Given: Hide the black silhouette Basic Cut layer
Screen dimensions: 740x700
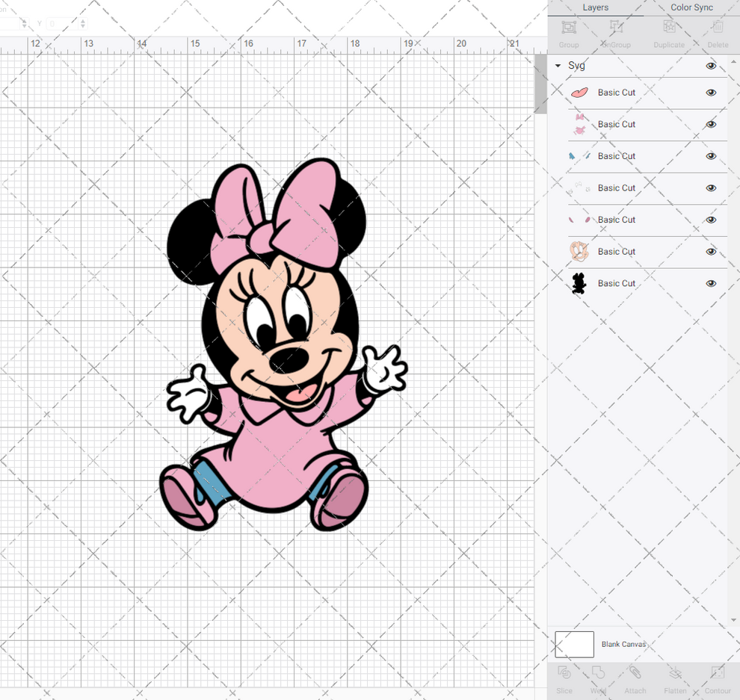Looking at the screenshot, I should 711,283.
